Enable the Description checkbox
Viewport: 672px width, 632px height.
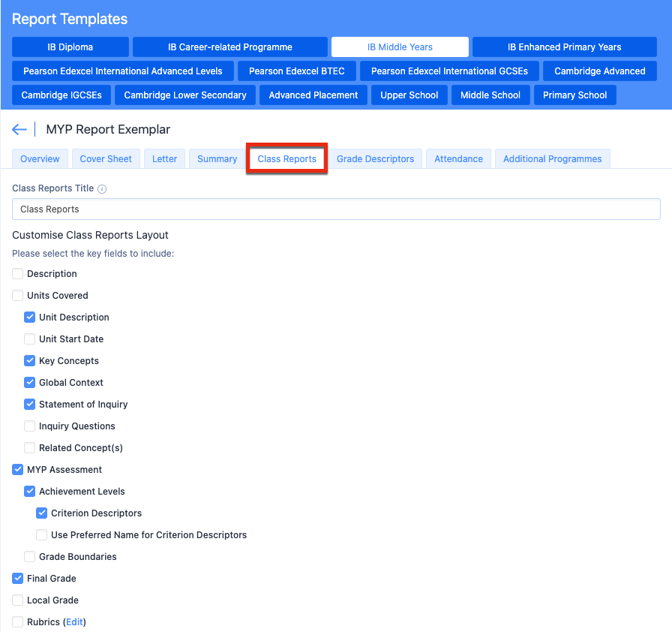click(17, 273)
